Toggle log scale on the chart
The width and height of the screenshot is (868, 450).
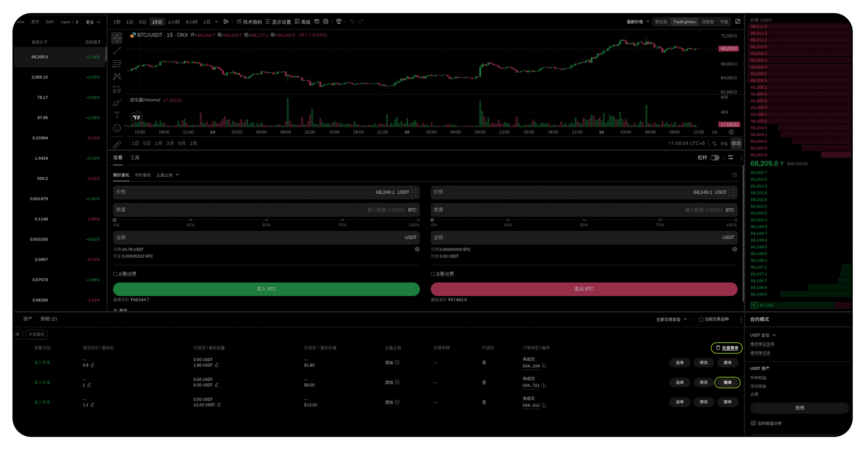pos(724,143)
